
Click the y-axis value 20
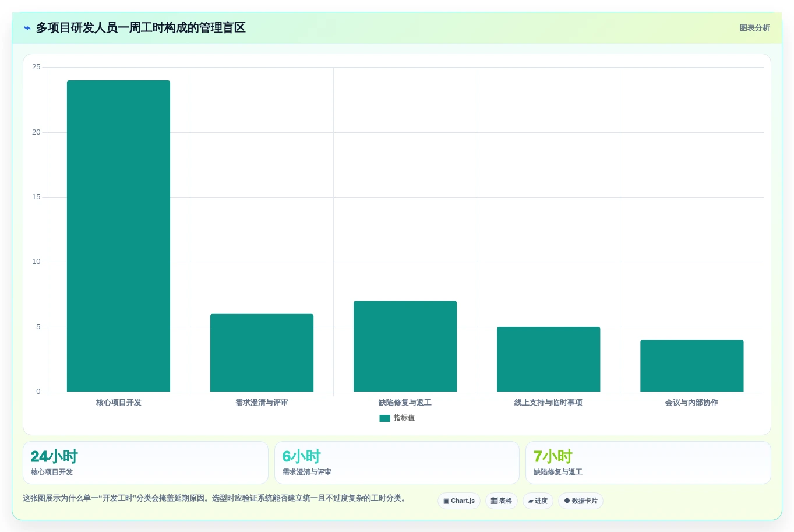(36, 132)
